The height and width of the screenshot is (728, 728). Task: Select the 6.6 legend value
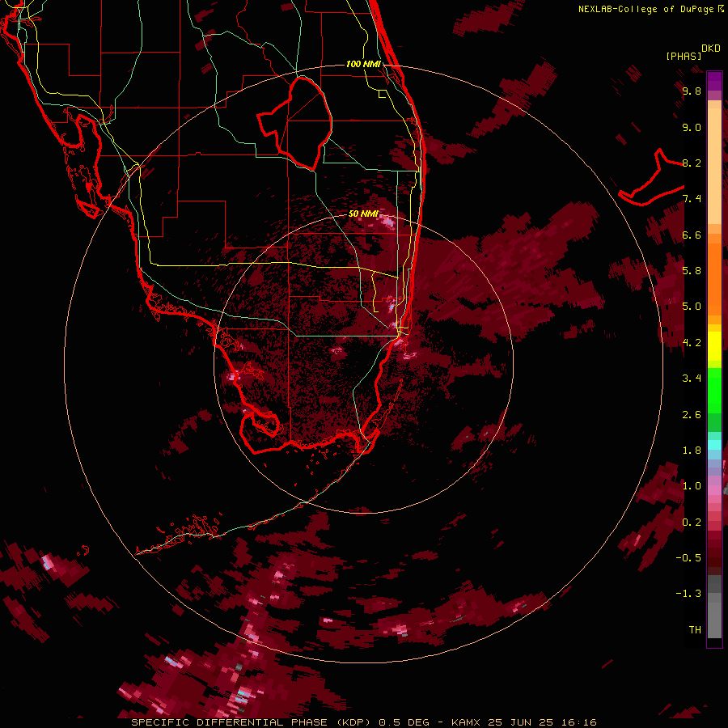pos(692,235)
